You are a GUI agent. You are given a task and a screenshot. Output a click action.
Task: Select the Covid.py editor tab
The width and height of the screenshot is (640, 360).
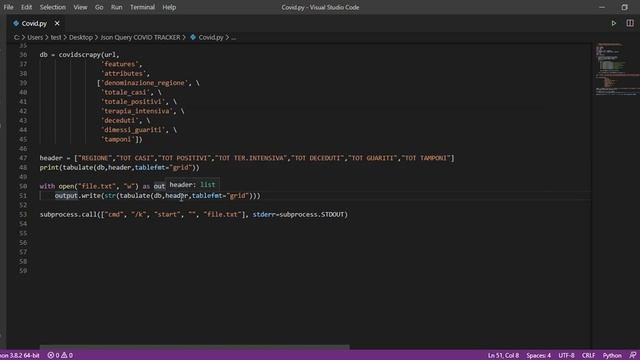34,24
